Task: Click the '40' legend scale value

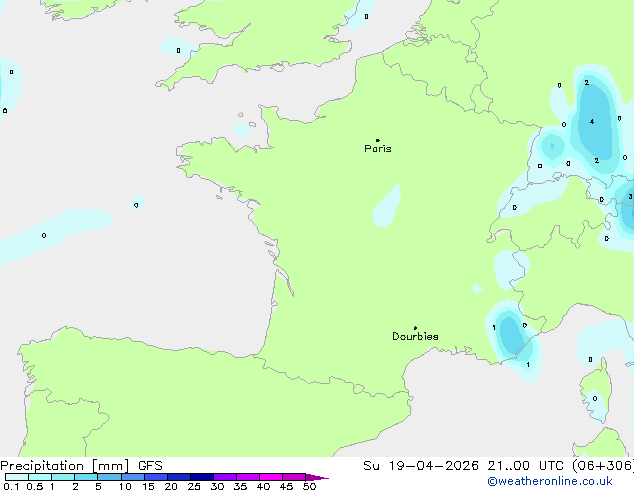Action: pos(263,486)
